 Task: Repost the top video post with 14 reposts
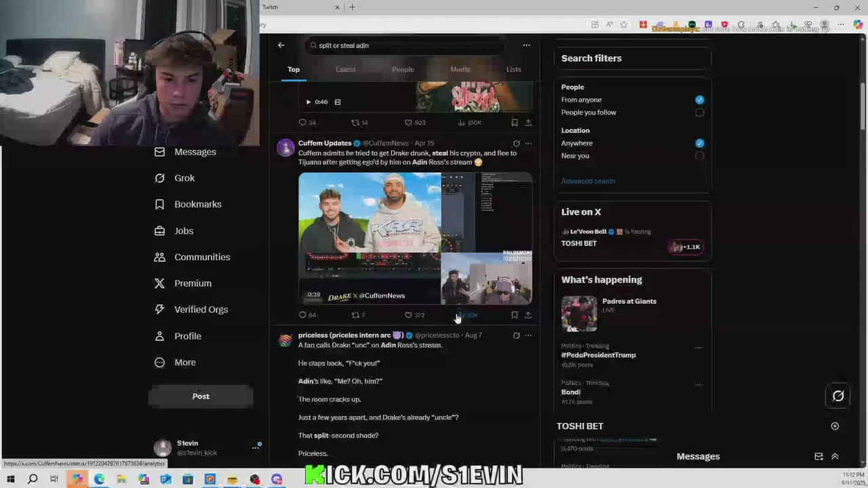pos(359,123)
